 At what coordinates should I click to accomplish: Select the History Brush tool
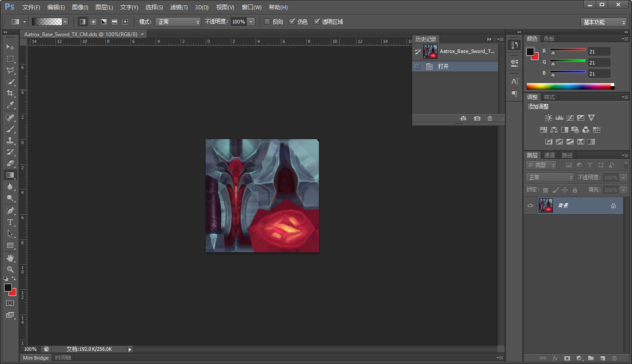(x=10, y=152)
